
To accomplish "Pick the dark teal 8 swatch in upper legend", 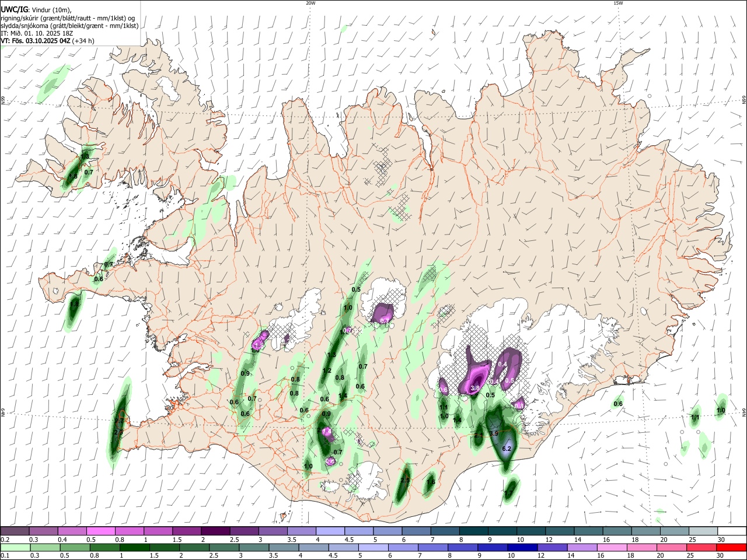I will coord(474,531).
